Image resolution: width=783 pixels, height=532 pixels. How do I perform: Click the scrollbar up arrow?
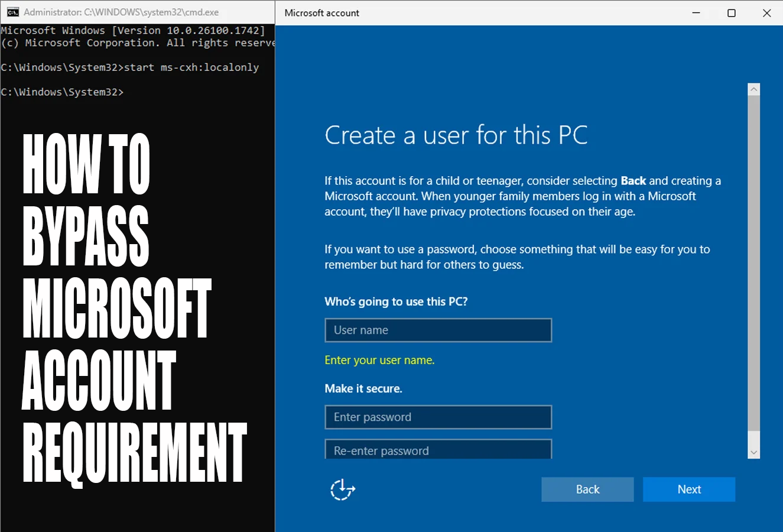pyautogui.click(x=754, y=89)
